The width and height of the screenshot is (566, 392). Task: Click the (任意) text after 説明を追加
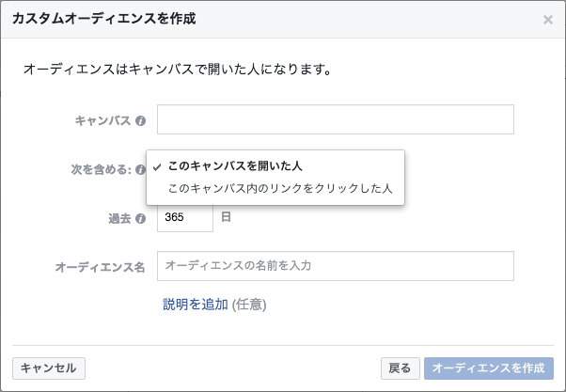249,305
